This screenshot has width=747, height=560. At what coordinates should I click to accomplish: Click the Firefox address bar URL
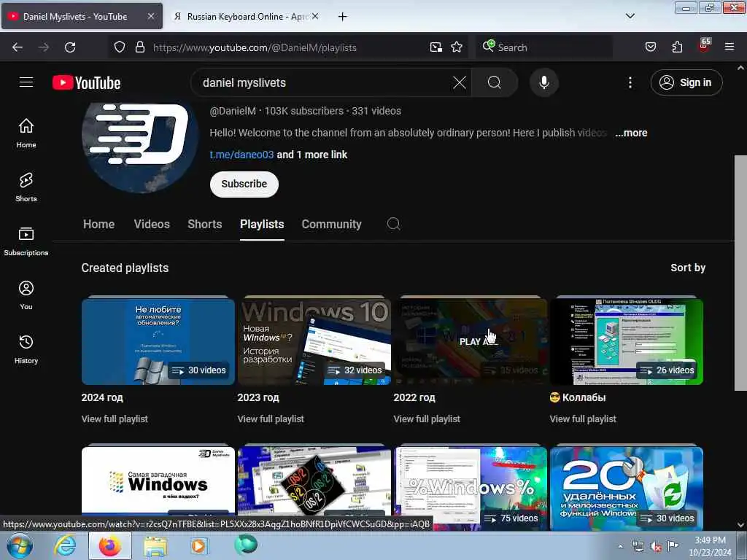click(x=255, y=47)
